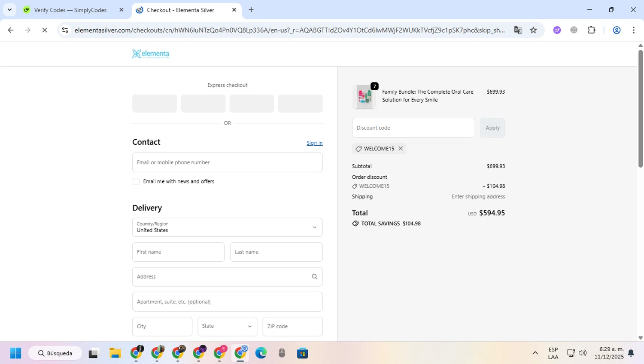
Task: Click the page vertical scrollbar
Action: click(x=640, y=109)
